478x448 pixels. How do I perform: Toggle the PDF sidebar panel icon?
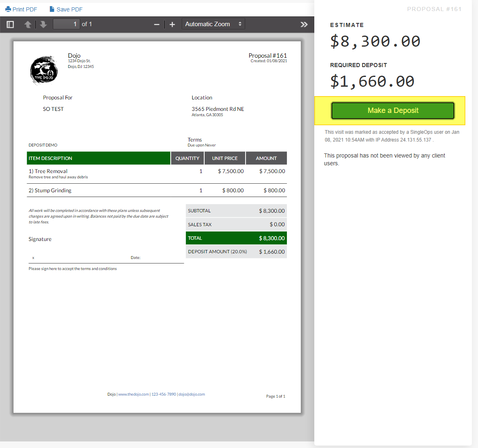pyautogui.click(x=10, y=25)
